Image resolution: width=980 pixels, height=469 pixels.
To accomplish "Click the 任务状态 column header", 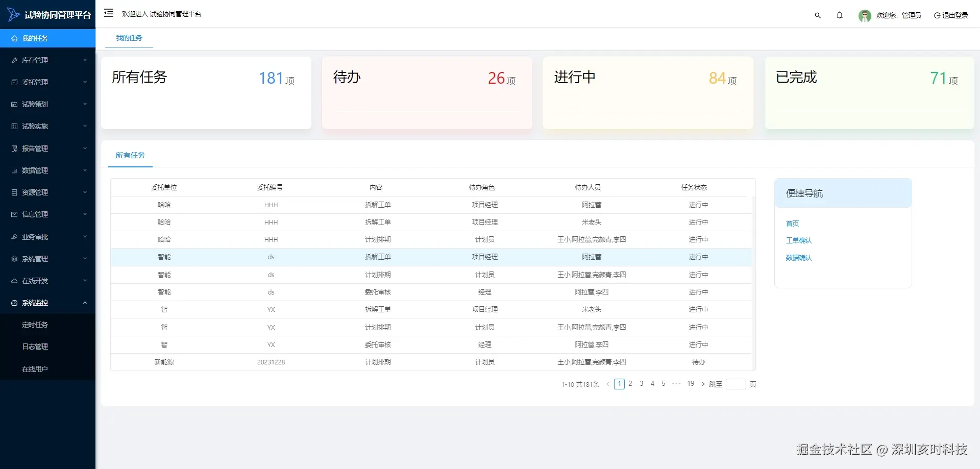I will [694, 187].
